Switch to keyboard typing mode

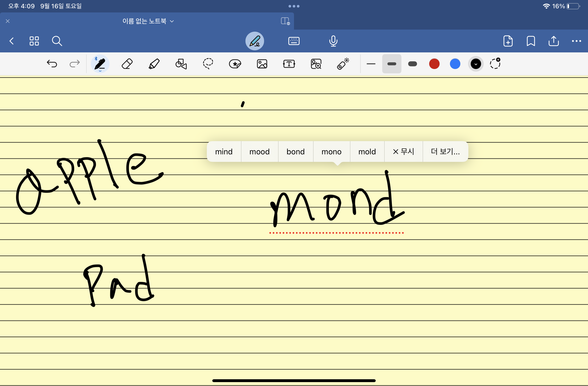pos(294,41)
